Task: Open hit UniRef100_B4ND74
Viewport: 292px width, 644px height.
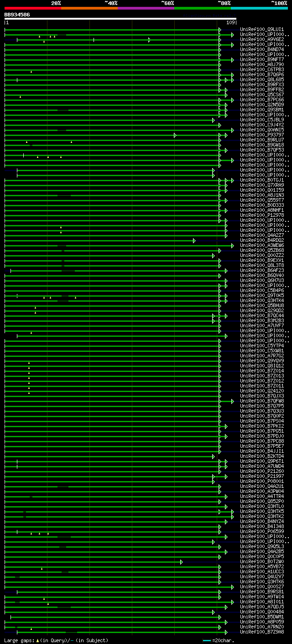Action: coord(262,50)
